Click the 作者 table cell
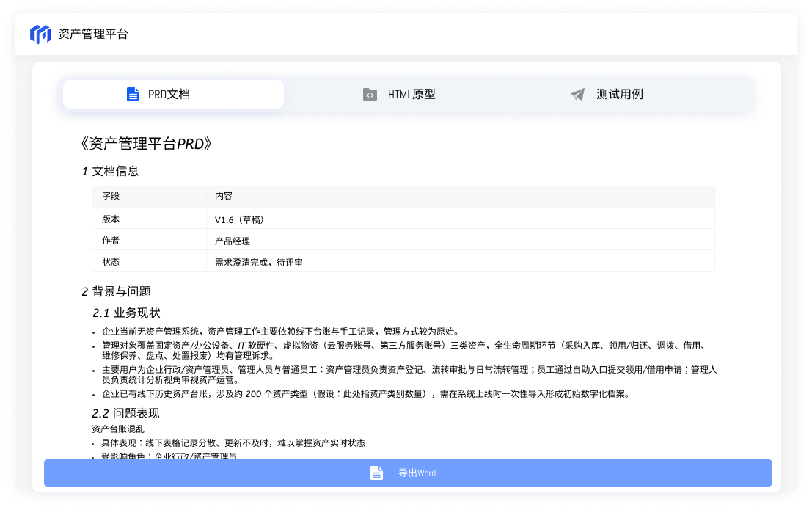This screenshot has height=510, width=812. pos(149,241)
